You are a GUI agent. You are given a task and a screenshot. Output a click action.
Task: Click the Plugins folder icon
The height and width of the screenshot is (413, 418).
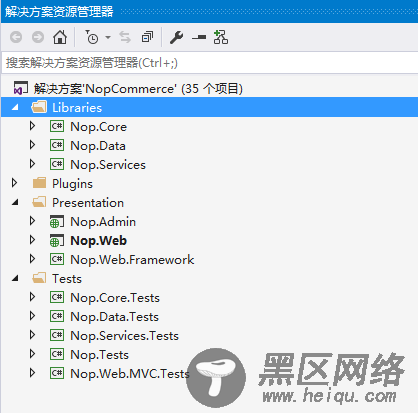39,183
